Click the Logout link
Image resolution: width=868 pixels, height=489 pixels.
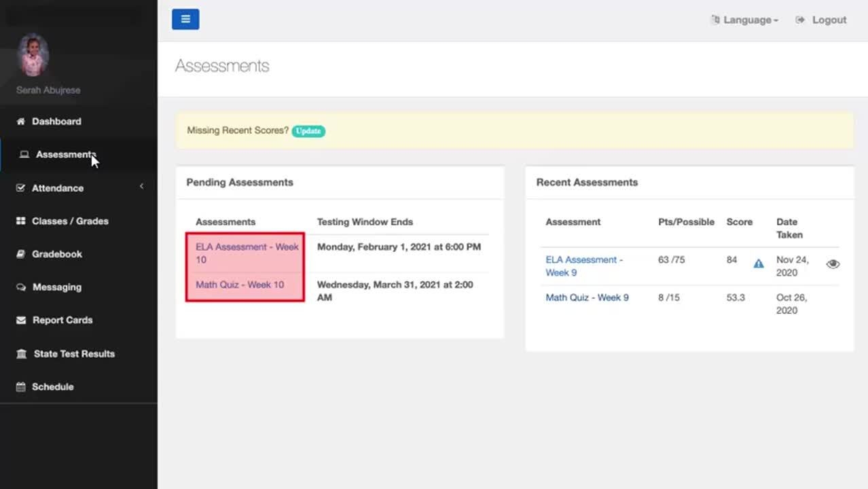pyautogui.click(x=822, y=20)
